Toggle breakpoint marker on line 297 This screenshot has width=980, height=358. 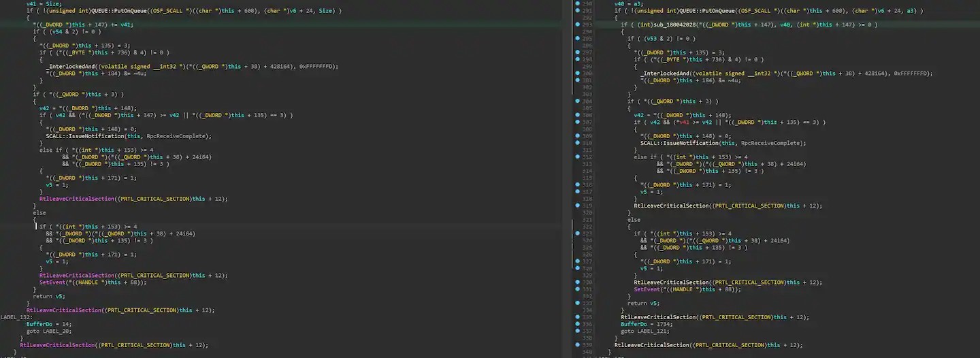[577, 52]
